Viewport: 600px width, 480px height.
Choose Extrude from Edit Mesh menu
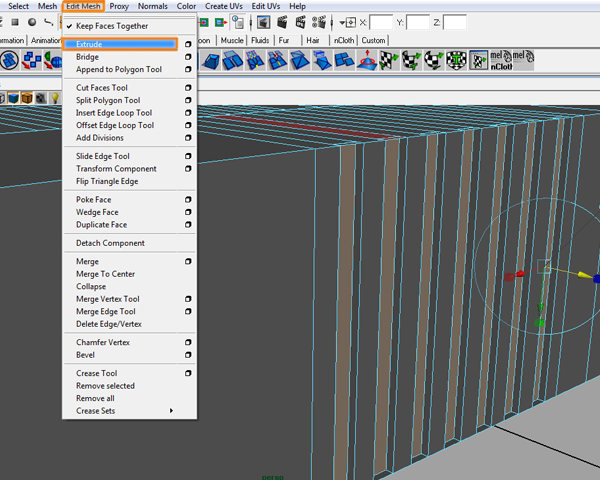pyautogui.click(x=120, y=44)
